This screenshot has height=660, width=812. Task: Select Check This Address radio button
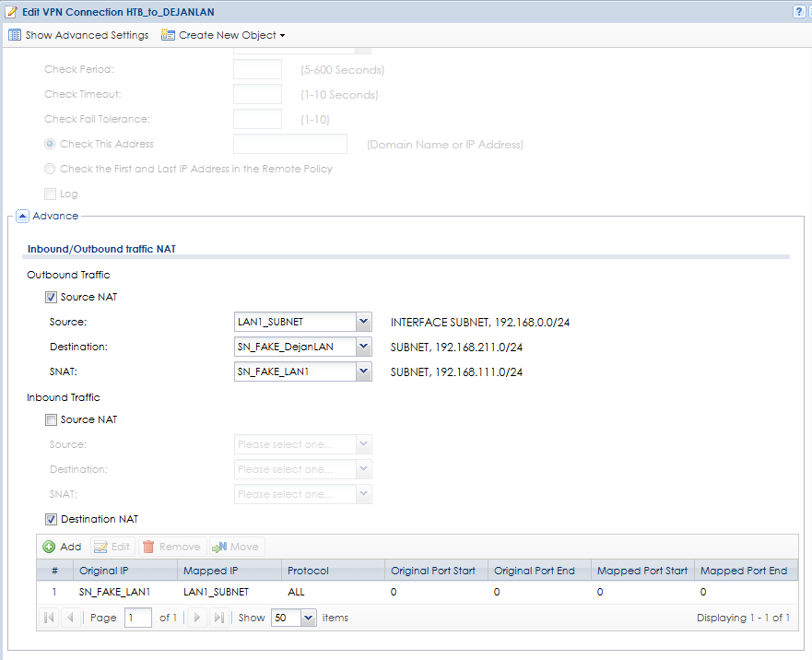point(50,144)
